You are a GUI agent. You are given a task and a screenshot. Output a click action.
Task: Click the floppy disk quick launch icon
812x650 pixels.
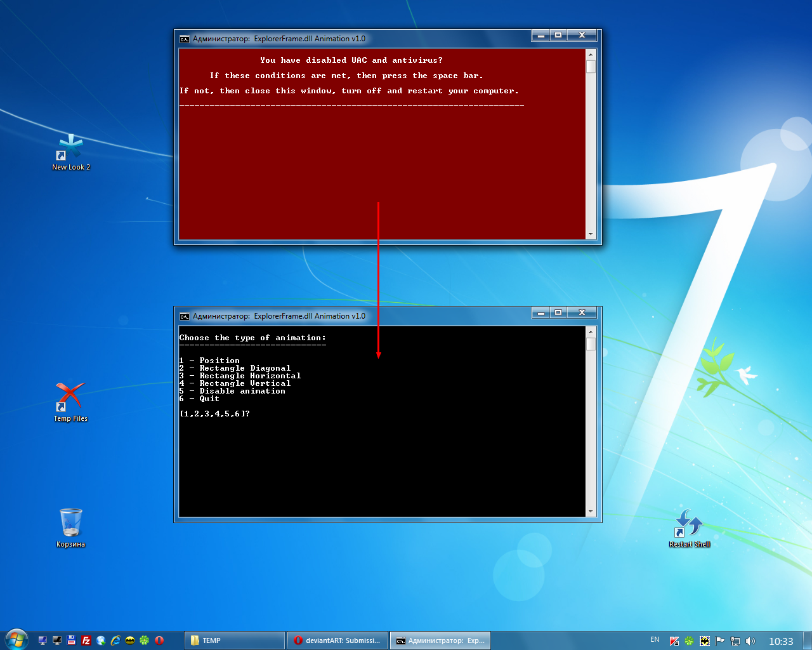coord(72,640)
